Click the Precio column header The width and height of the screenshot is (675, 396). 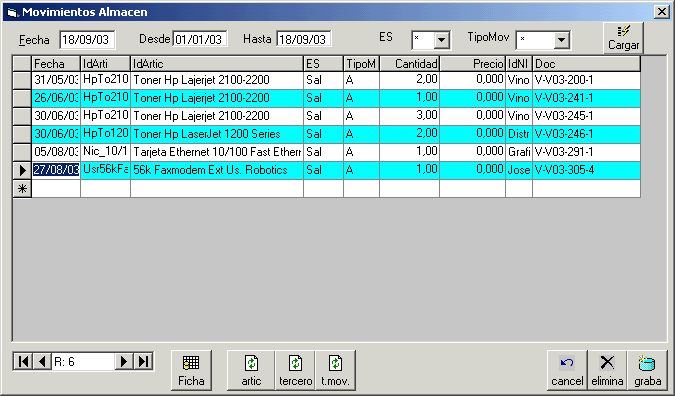(x=473, y=64)
